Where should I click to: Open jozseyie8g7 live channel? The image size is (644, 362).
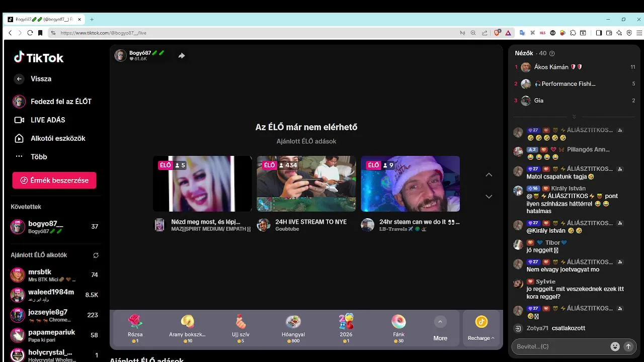(x=54, y=315)
